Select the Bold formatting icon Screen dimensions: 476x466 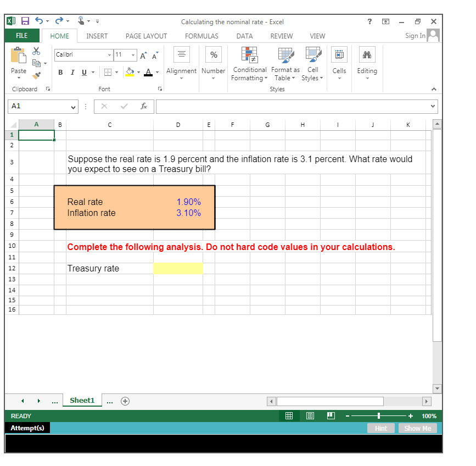[x=60, y=72]
